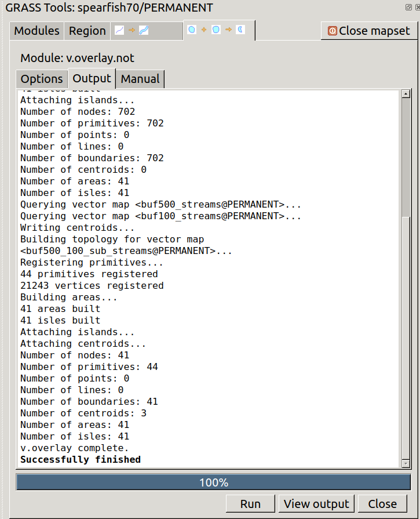Click the 'Number of boundaries: 41' line
This screenshot has height=519, width=420.
[x=89, y=401]
